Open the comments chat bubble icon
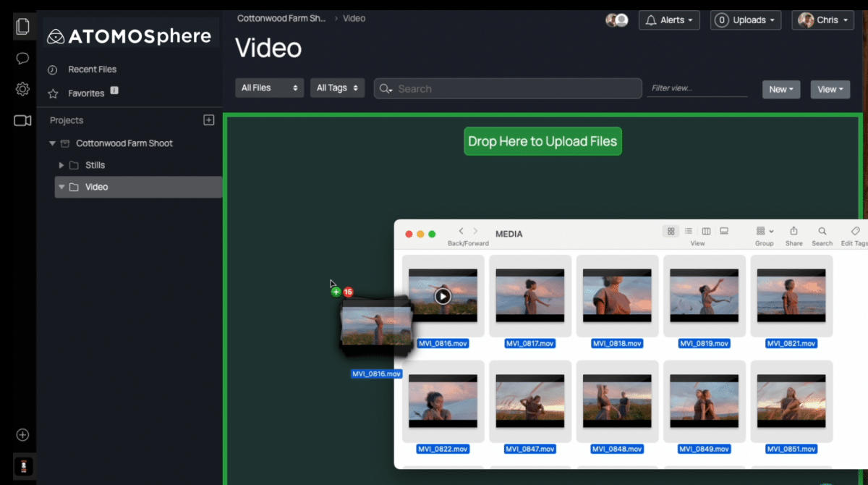This screenshot has width=868, height=485. tap(22, 58)
